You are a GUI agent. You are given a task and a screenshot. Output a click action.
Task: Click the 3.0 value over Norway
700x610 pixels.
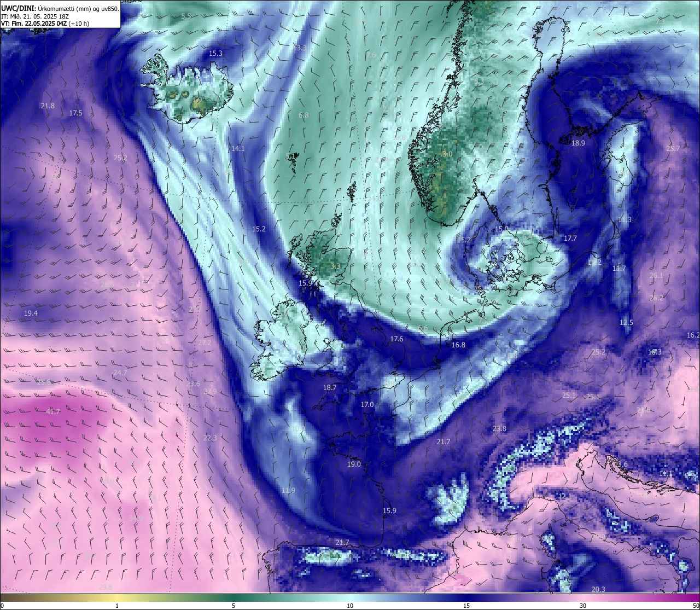click(x=447, y=154)
